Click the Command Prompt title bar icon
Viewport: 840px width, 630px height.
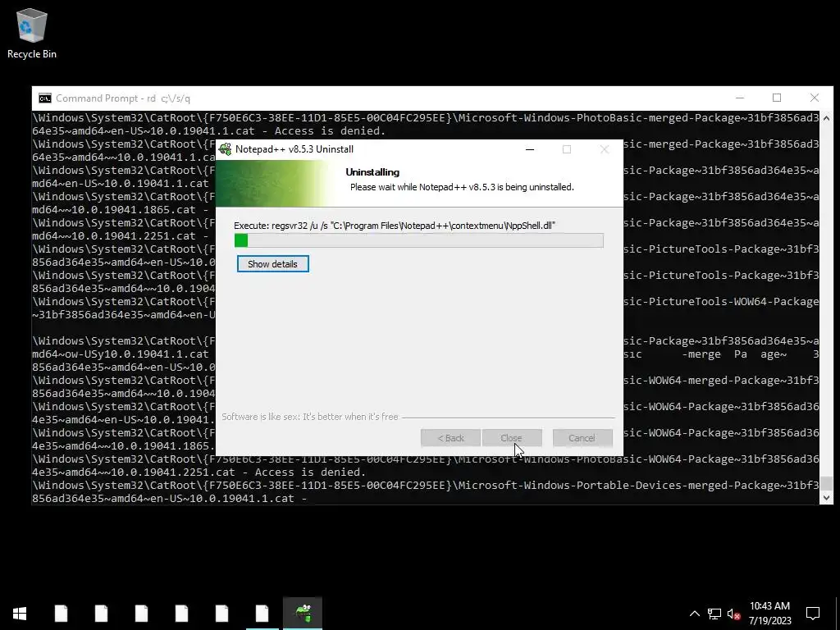pos(45,98)
